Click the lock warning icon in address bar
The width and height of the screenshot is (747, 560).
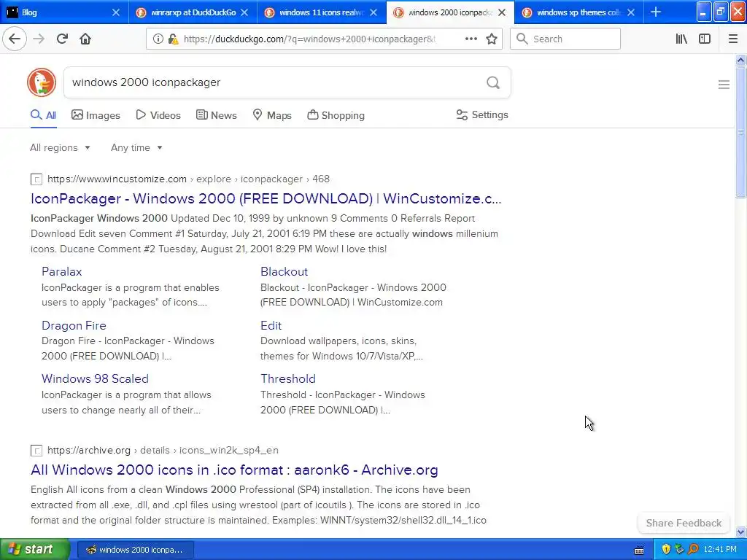click(x=173, y=39)
